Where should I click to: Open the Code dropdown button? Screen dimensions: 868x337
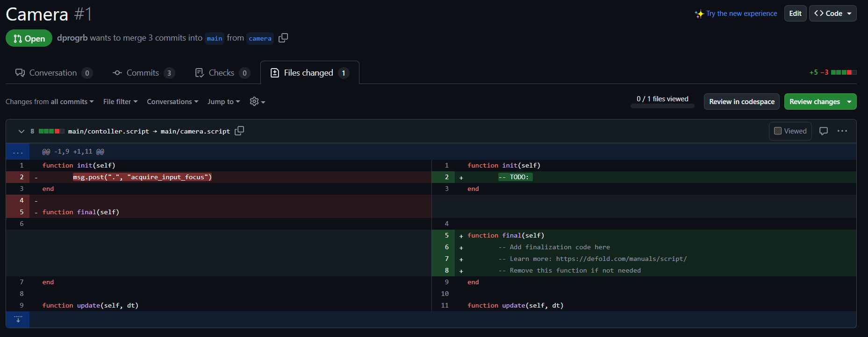click(x=833, y=14)
